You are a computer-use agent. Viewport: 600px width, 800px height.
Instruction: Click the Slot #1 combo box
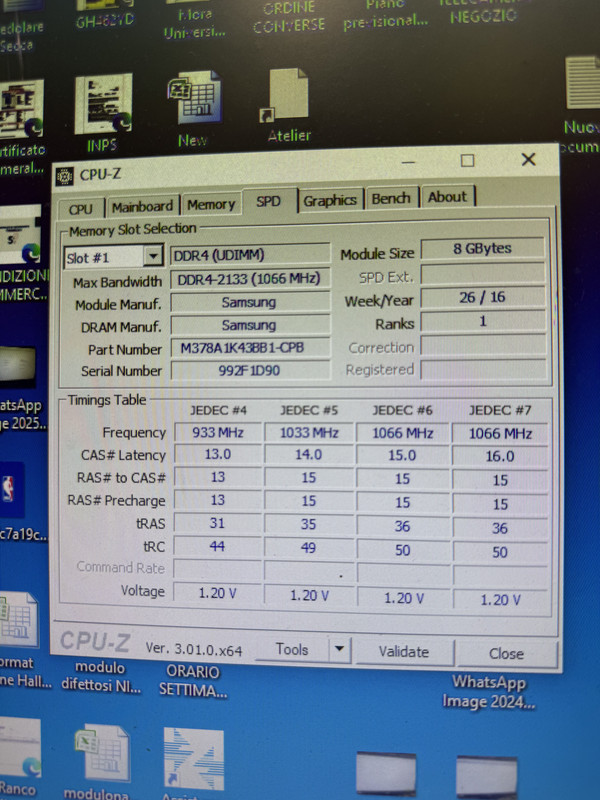coord(113,257)
